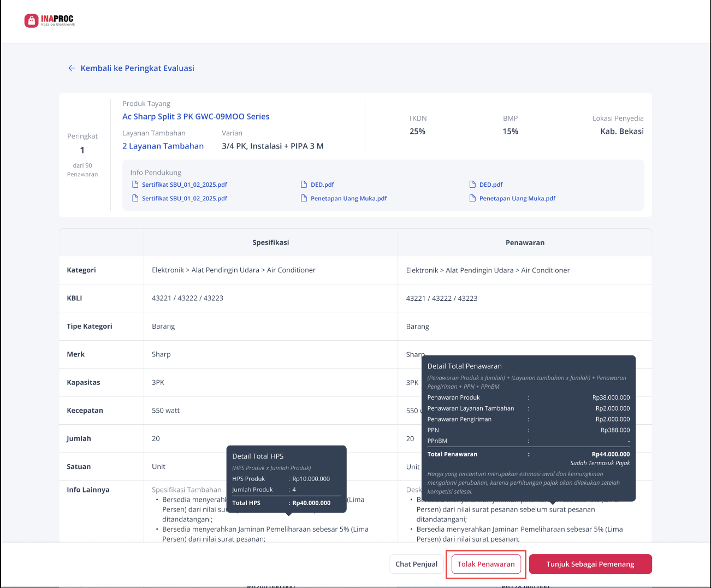The image size is (711, 588).
Task: Click KBLI codes 43221 / 43222 / 43223 under Penawaran
Action: pyautogui.click(x=442, y=298)
